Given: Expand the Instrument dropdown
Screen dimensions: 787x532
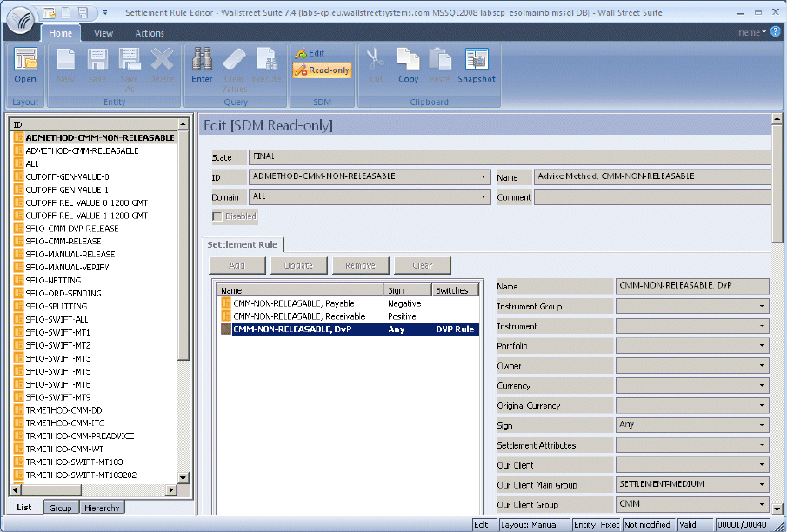Looking at the screenshot, I should coord(762,326).
